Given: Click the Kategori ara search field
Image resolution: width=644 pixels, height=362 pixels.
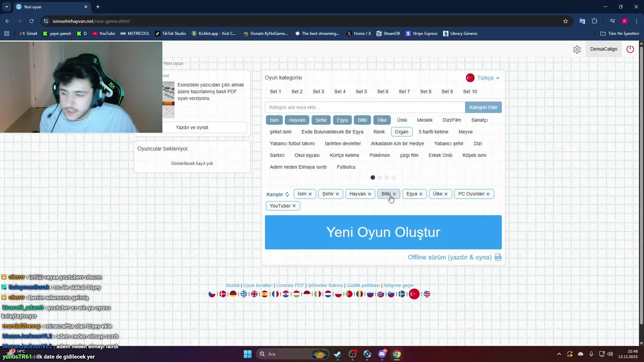Looking at the screenshot, I should [365, 107].
